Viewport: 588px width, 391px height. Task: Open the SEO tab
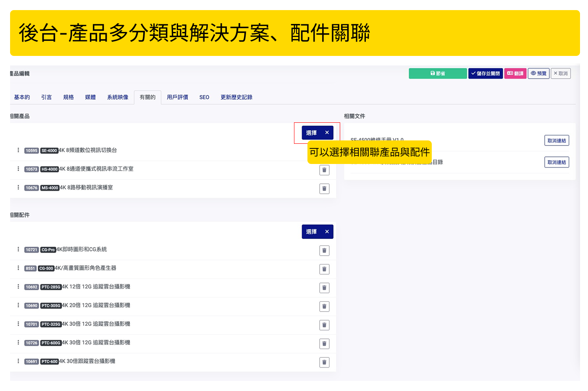(204, 97)
